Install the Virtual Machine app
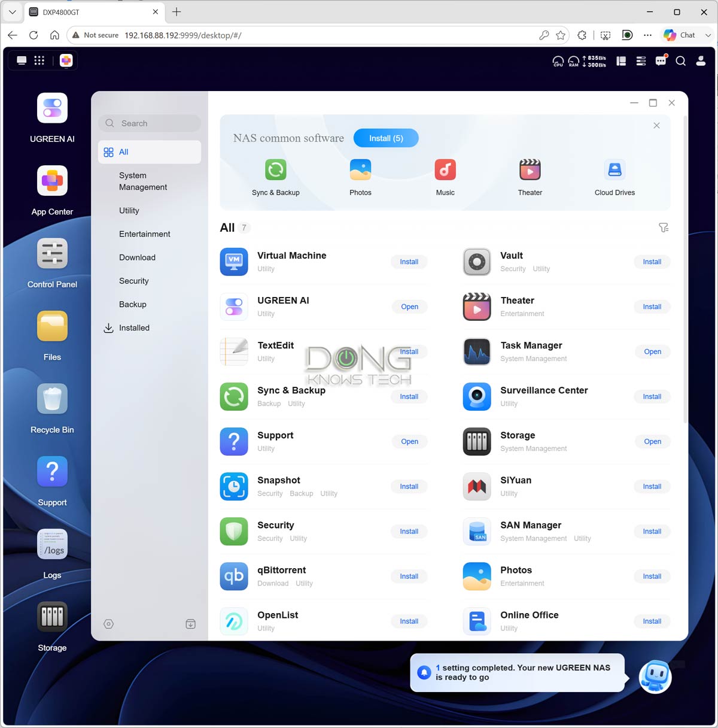This screenshot has height=728, width=718. pyautogui.click(x=409, y=262)
